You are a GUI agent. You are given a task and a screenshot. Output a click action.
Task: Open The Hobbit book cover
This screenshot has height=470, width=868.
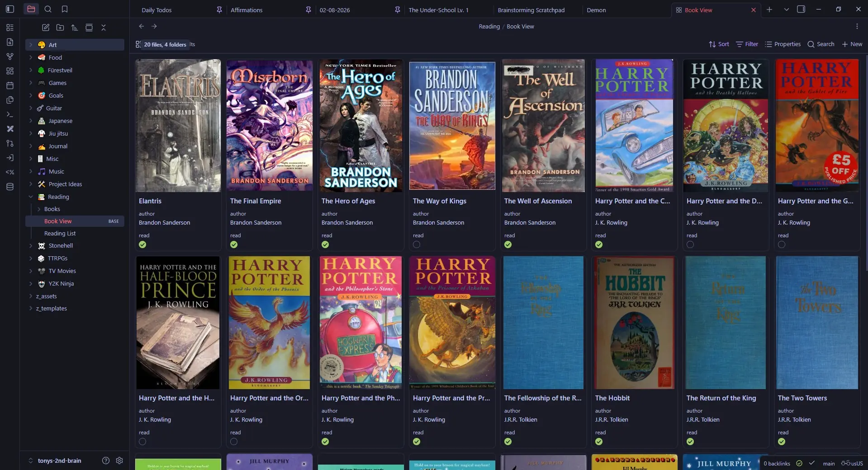click(634, 322)
